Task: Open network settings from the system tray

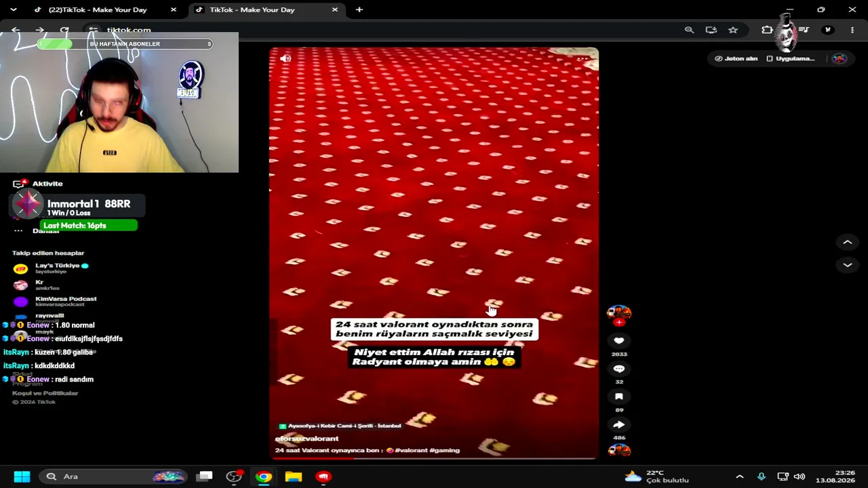Action: pos(783,476)
